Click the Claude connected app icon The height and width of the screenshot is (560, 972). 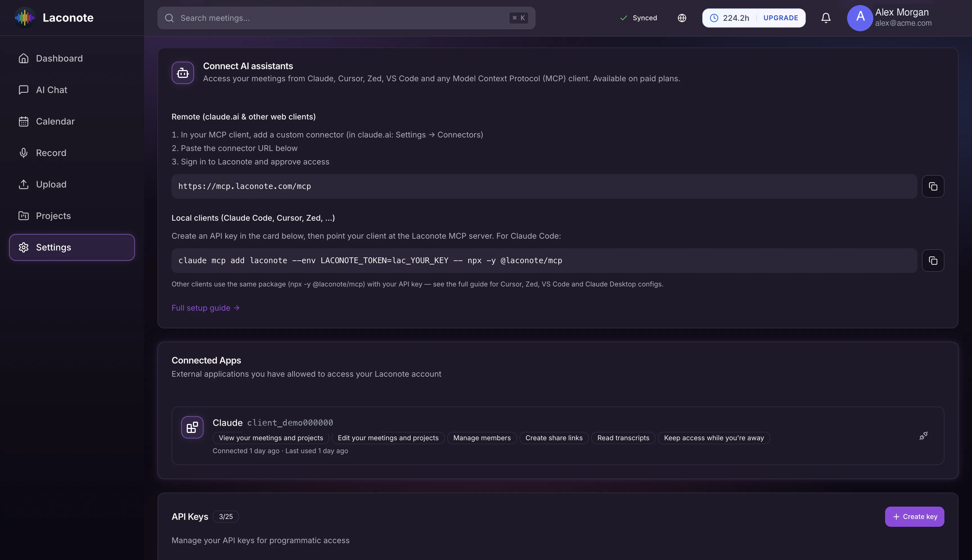pos(192,427)
